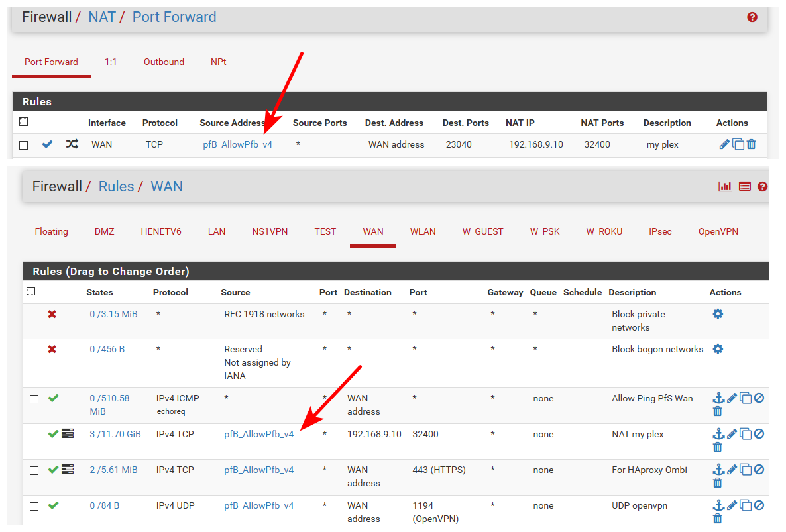Switch to the 1:1 NAT tab
Screen dimensions: 786x532
click(x=111, y=62)
